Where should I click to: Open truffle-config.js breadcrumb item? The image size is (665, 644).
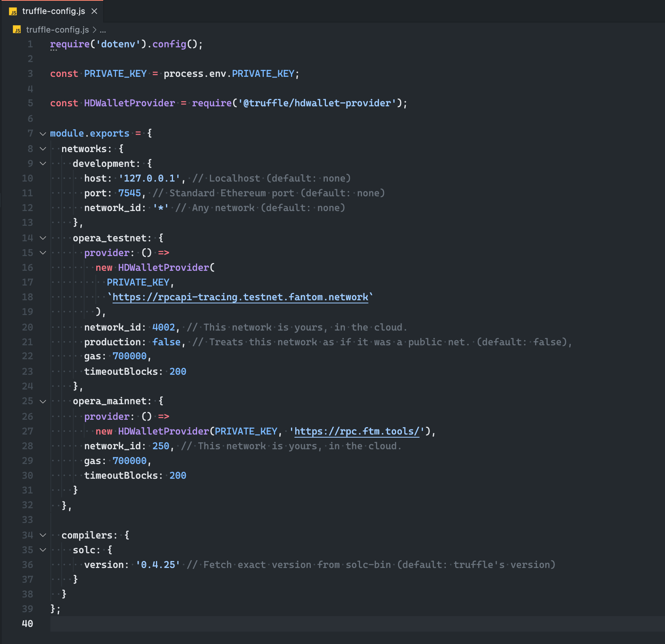[x=57, y=30]
